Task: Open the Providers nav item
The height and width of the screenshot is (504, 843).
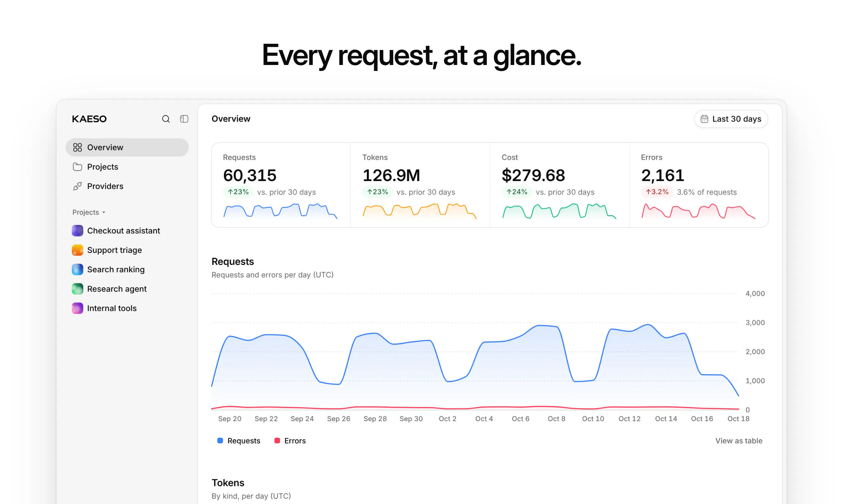Action: tap(127, 186)
